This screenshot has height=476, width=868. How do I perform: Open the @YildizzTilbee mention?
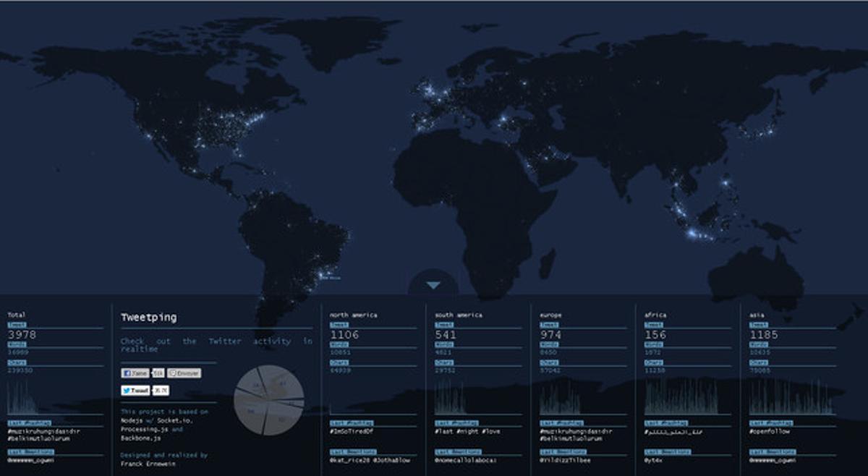point(565,459)
